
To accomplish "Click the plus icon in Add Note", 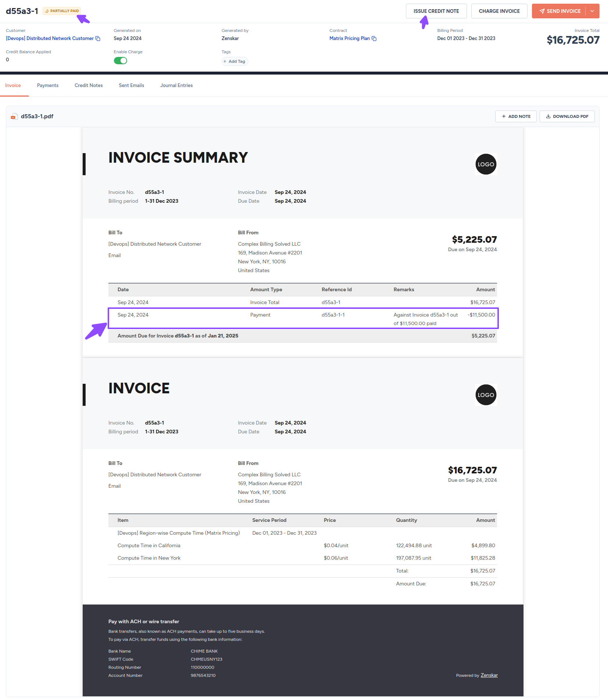I will (x=504, y=116).
